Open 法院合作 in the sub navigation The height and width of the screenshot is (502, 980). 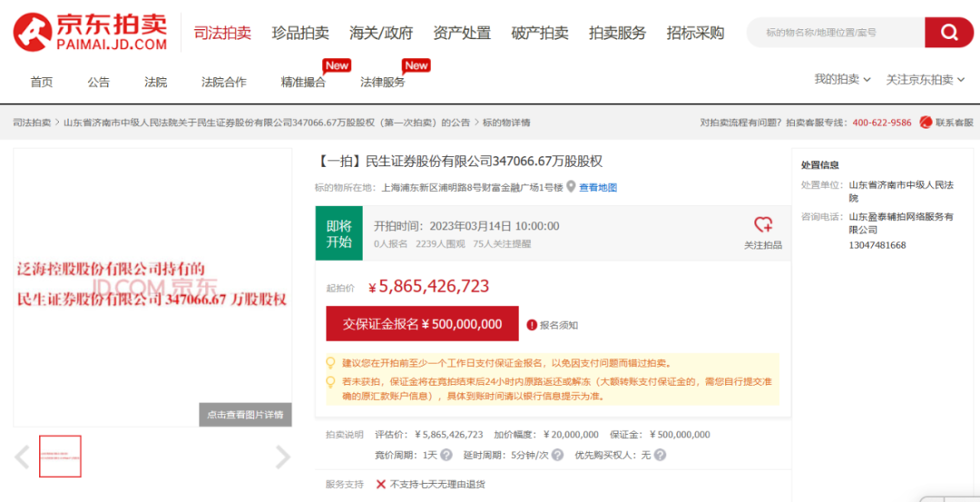point(224,82)
